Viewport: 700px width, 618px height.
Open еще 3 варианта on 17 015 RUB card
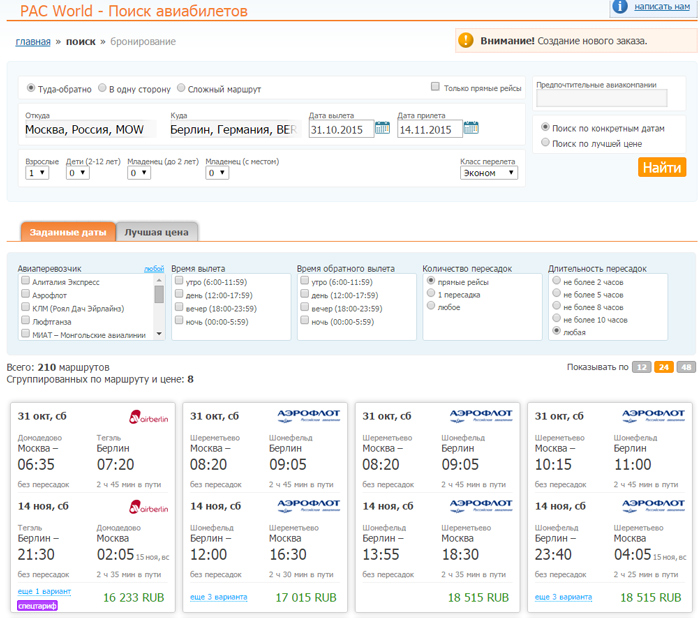click(219, 597)
